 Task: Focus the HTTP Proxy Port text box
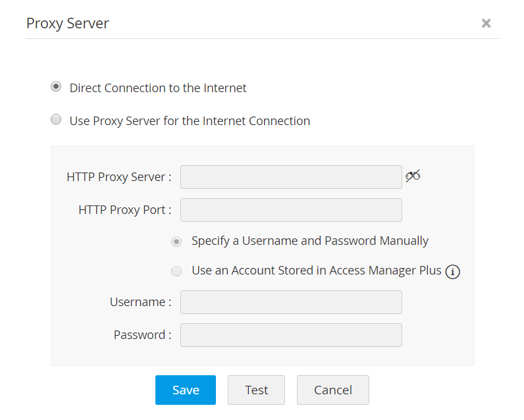[x=291, y=210]
